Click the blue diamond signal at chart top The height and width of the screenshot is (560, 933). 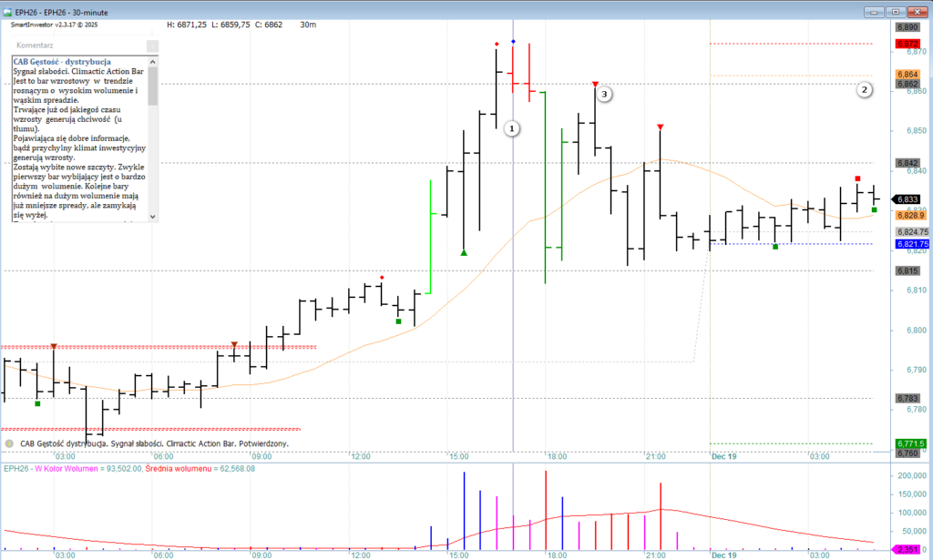[513, 42]
